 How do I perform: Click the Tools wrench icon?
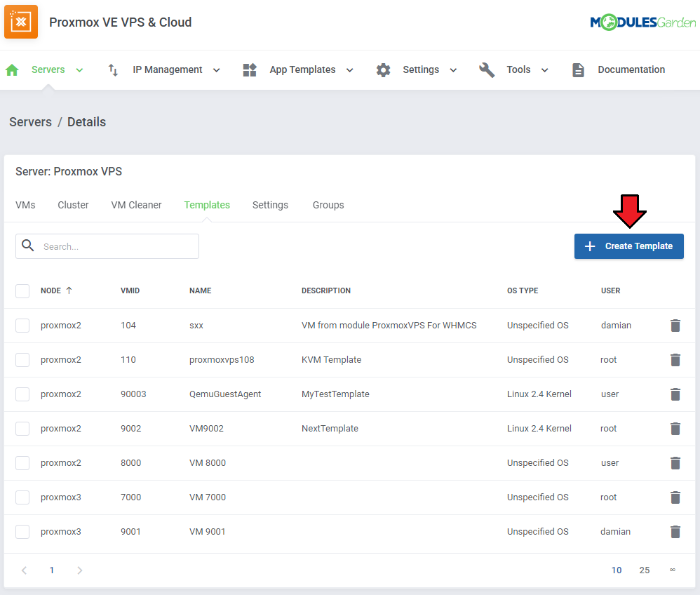click(x=487, y=69)
